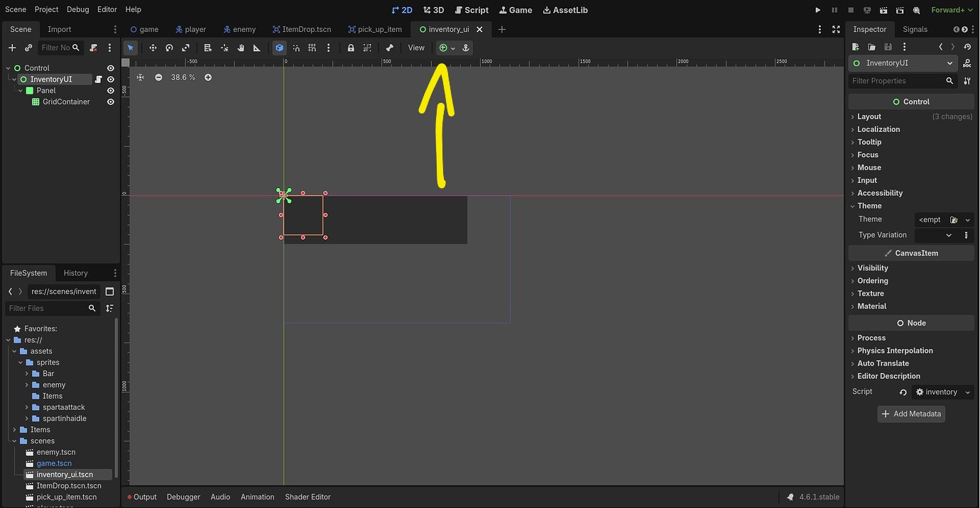Toggle visibility of GridContainer node
This screenshot has width=980, height=508.
(x=111, y=102)
